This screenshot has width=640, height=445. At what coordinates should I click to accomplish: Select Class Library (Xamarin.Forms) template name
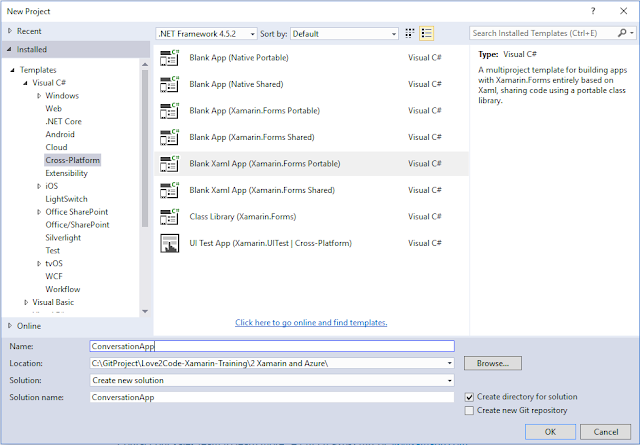click(x=243, y=217)
